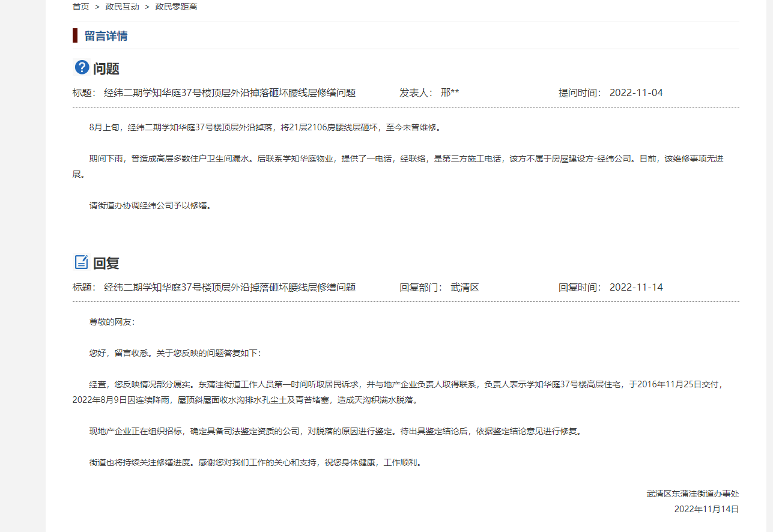
Task: Click the paragraph beginning 街道也将持续关注修缮进度
Action: (255, 463)
